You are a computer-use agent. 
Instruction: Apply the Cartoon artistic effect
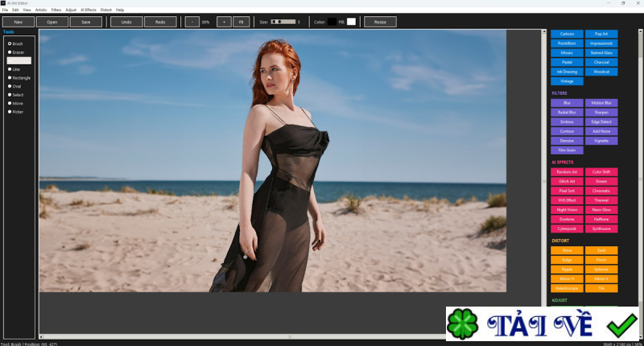click(567, 34)
